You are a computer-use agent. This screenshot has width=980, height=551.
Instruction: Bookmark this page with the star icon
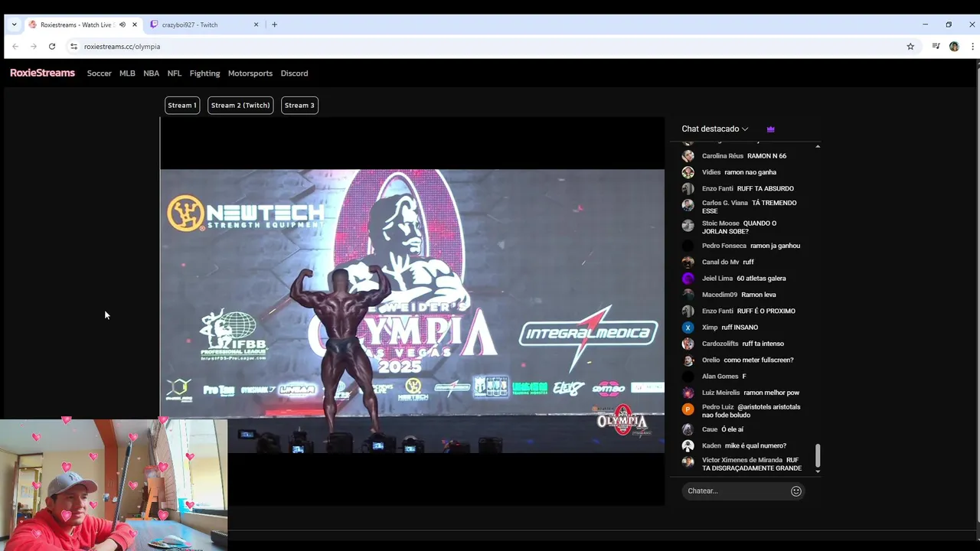tap(910, 47)
